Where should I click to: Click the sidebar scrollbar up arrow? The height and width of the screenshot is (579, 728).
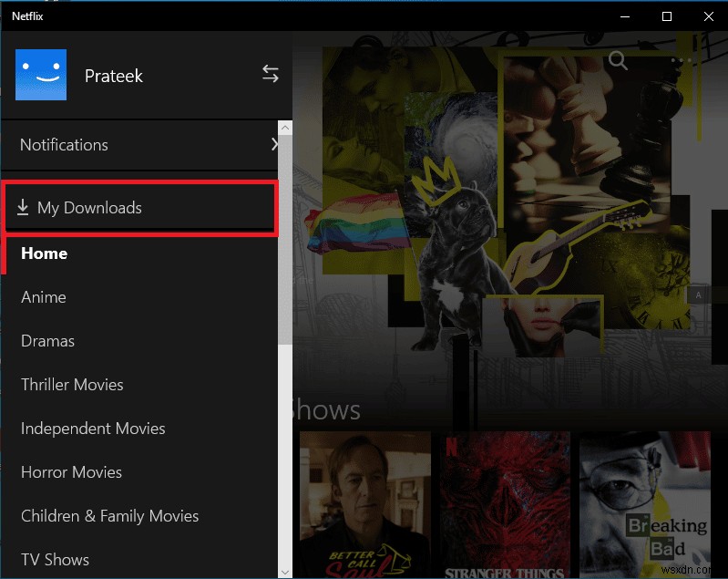(x=285, y=128)
